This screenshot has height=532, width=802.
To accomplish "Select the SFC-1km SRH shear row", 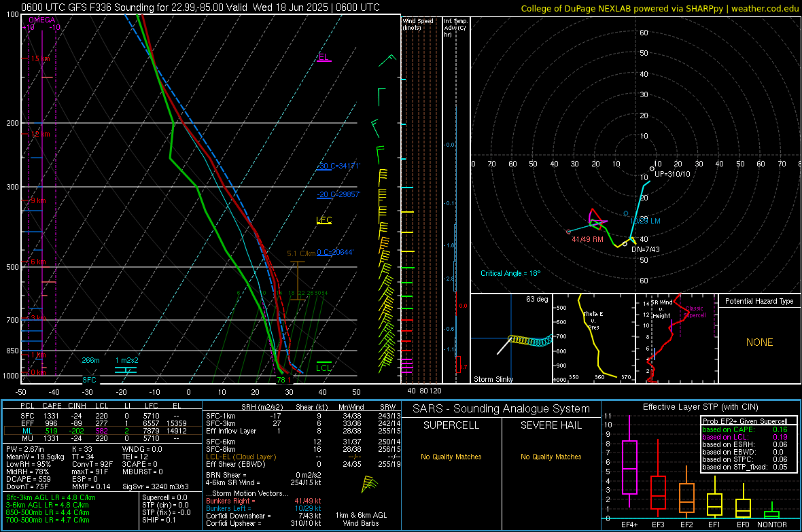I will (303, 416).
